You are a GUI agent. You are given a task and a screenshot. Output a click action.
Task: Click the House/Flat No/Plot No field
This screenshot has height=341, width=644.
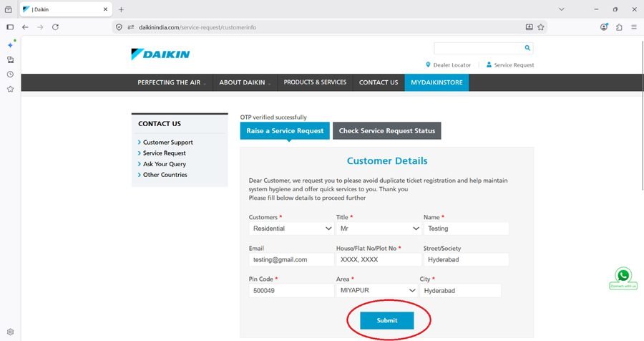[379, 259]
